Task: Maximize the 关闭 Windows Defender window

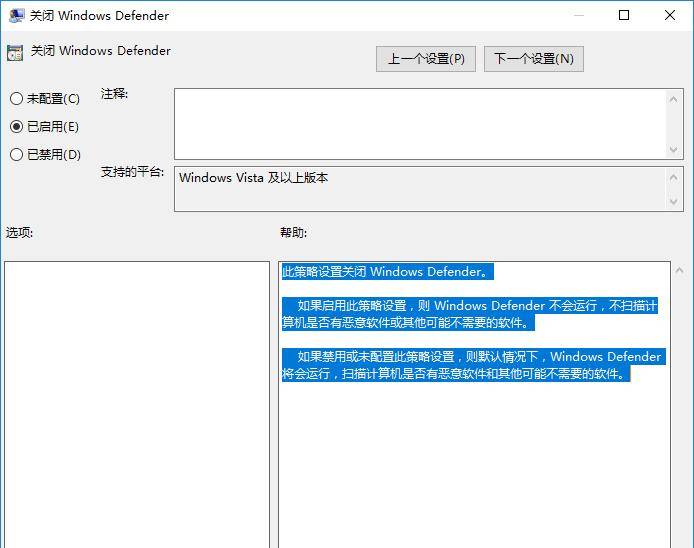Action: (624, 15)
